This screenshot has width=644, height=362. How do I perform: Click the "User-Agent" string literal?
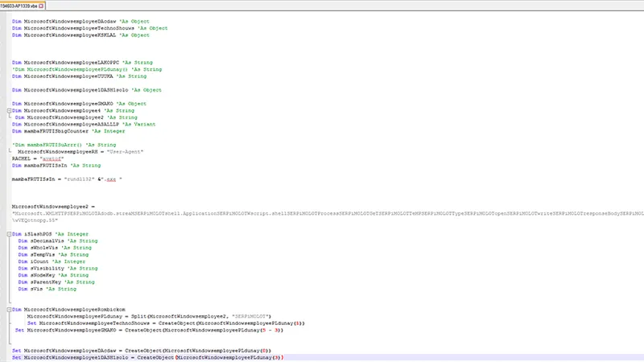click(x=126, y=152)
